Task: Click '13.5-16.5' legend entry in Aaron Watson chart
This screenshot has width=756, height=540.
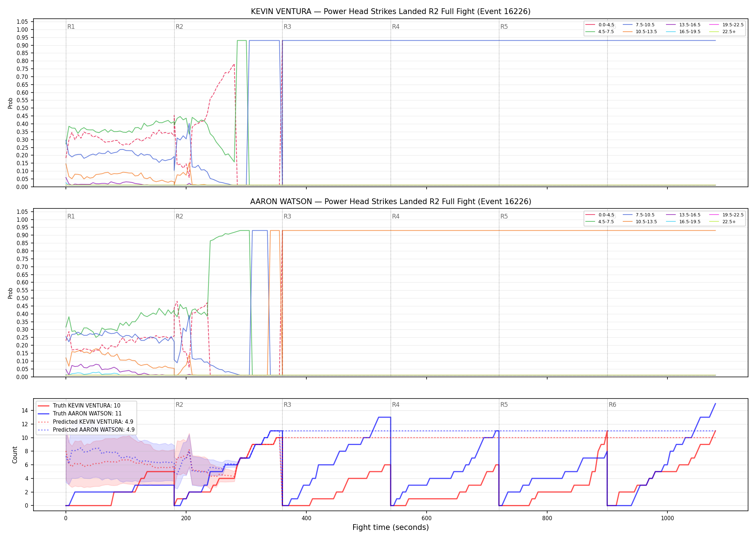Action: (x=683, y=215)
